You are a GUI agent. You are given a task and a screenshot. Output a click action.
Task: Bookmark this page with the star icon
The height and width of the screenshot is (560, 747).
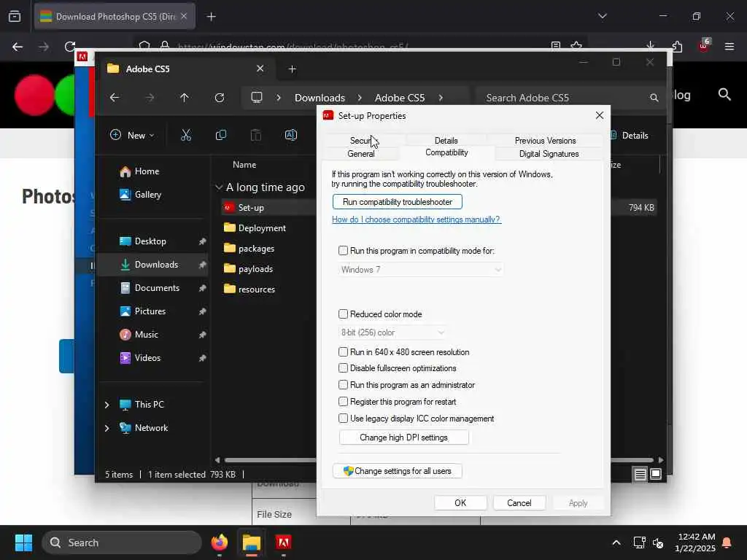coord(576,46)
